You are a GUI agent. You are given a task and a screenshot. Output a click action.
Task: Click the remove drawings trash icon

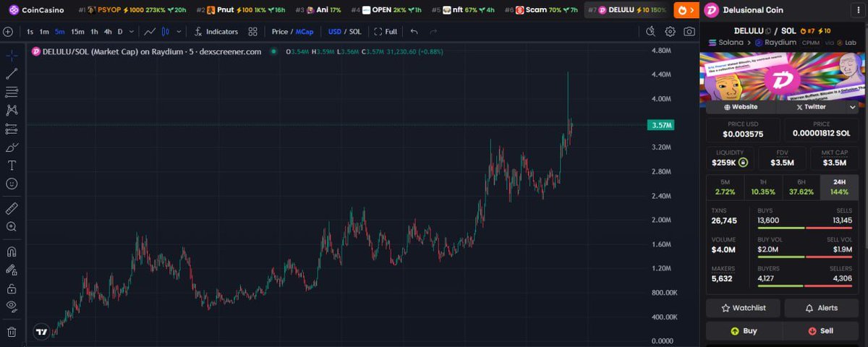tap(12, 332)
